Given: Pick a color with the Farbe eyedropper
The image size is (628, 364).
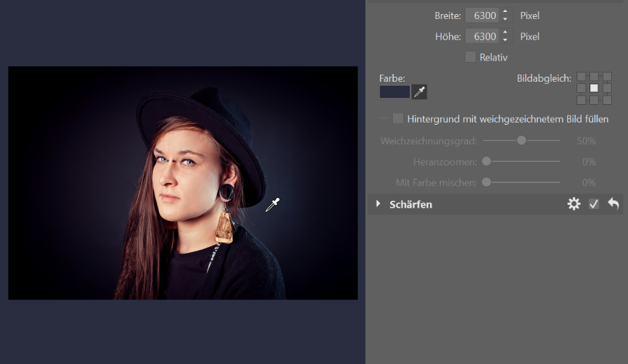Looking at the screenshot, I should (x=420, y=92).
